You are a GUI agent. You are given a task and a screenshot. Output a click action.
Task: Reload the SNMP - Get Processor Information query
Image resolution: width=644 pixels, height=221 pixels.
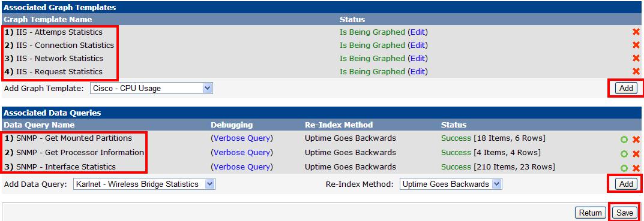(624, 154)
